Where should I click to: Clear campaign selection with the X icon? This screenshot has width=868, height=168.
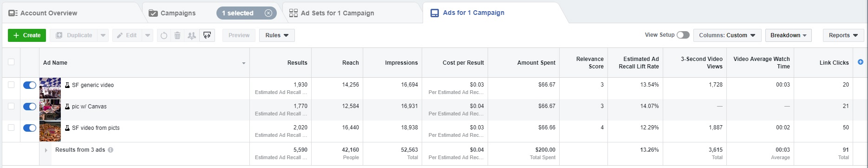coord(268,13)
